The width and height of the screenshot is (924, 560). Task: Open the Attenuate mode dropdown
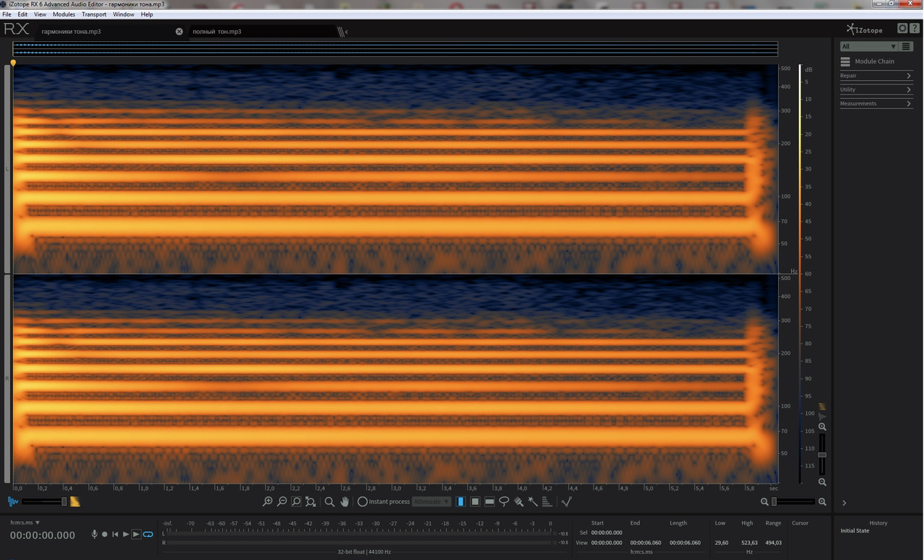432,502
